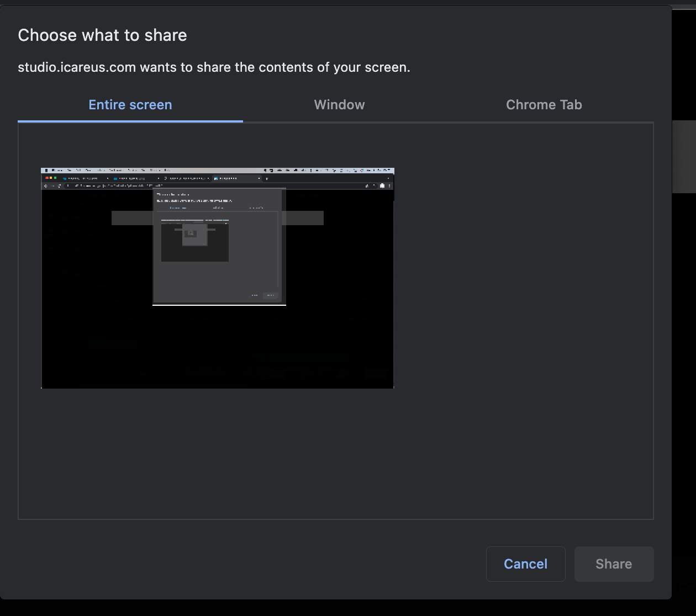Screen dimensions: 696x616
Task: Click the studio.icareus.com request message
Action: click(x=214, y=67)
